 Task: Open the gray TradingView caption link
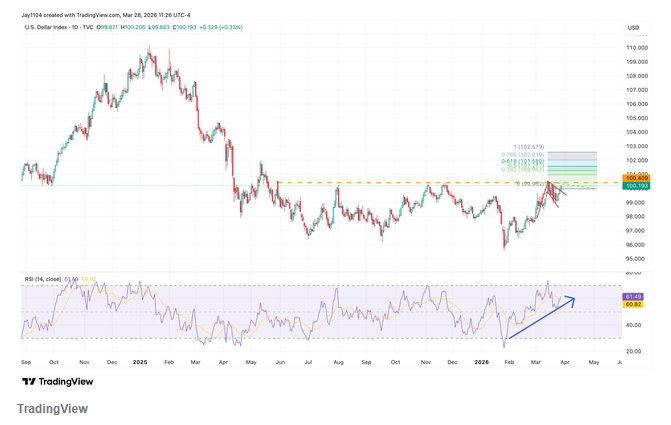[x=53, y=409]
